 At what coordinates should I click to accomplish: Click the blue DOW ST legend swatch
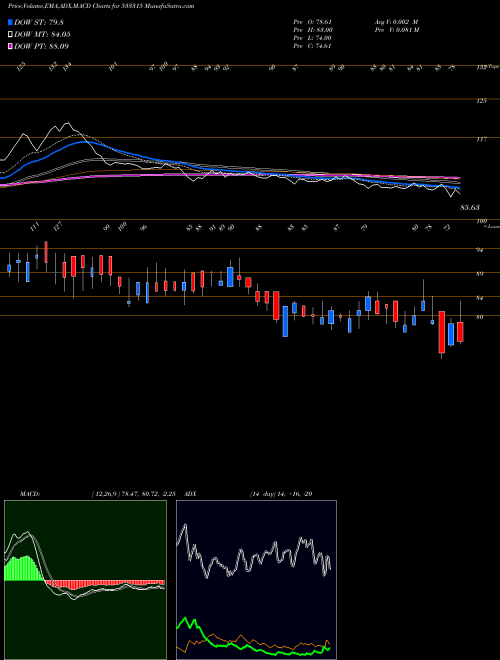pyautogui.click(x=10, y=22)
